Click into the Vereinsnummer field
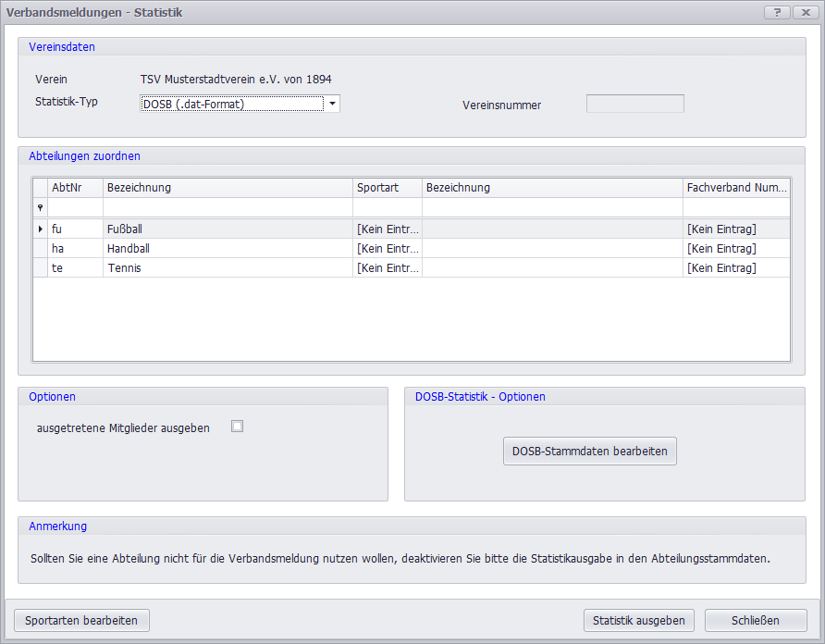 (x=634, y=104)
